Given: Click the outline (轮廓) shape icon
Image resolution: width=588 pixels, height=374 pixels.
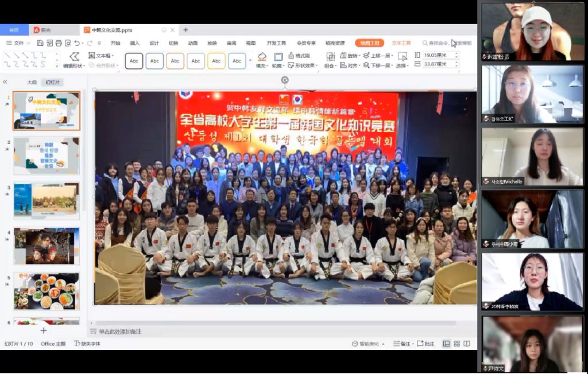Looking at the screenshot, I should [278, 56].
